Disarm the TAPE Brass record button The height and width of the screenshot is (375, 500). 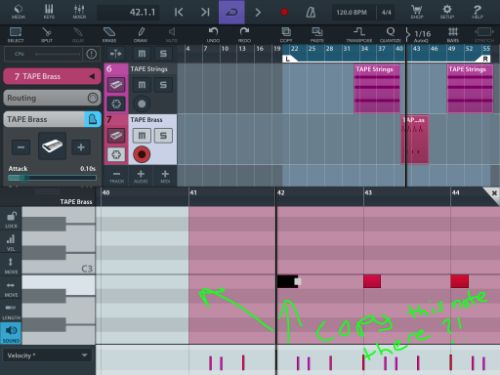point(142,154)
